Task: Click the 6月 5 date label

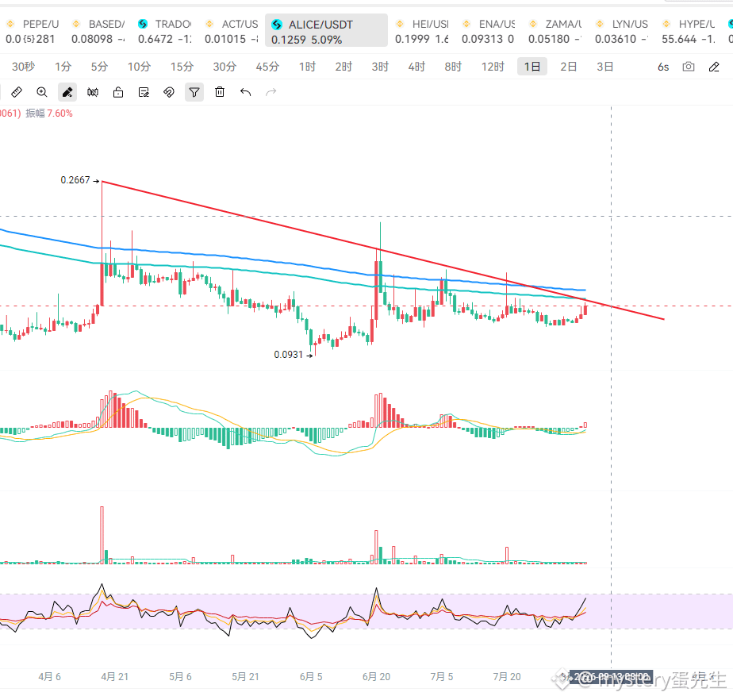Action: click(x=311, y=677)
